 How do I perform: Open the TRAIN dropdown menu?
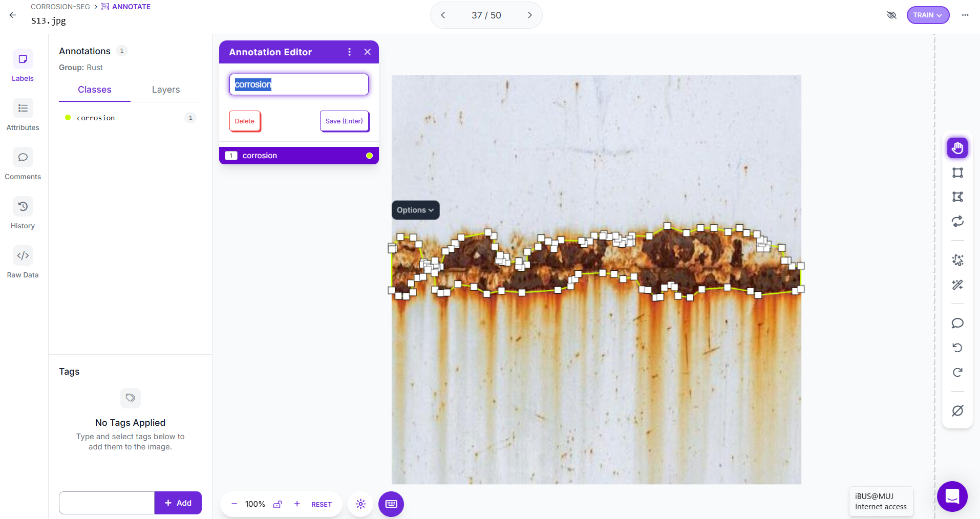928,15
